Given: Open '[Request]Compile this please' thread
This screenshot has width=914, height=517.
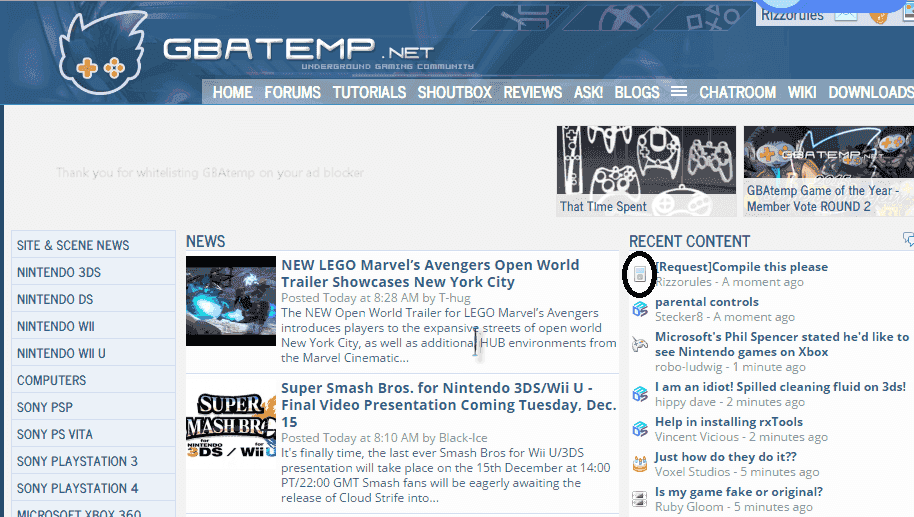Looking at the screenshot, I should point(741,266).
